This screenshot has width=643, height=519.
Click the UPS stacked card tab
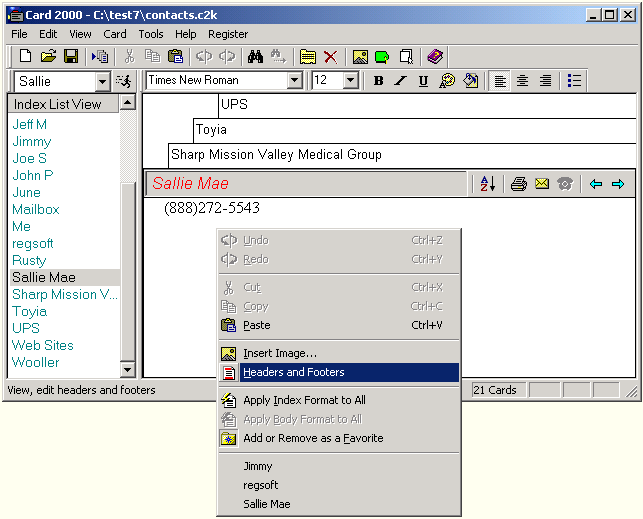pos(427,105)
